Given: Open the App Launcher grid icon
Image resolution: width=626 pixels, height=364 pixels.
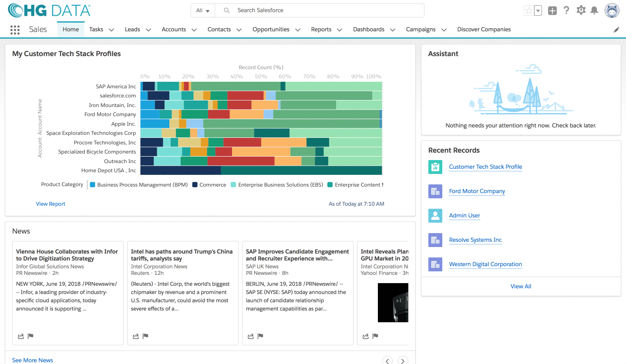Looking at the screenshot, I should pos(15,30).
